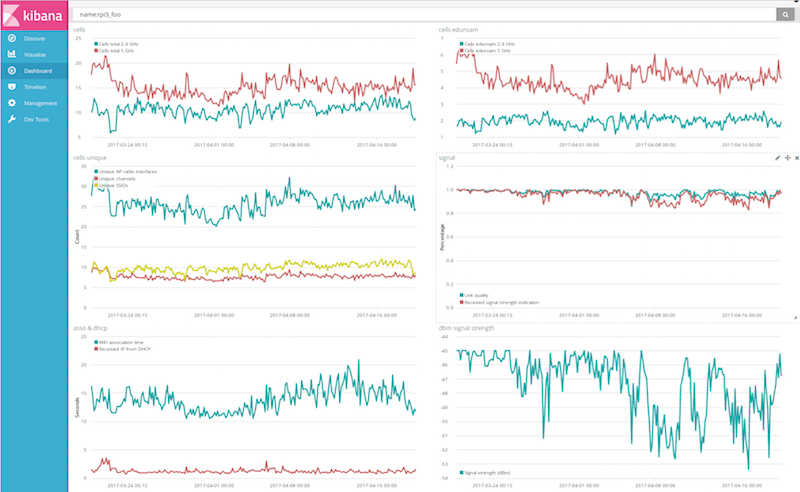Image resolution: width=800 pixels, height=492 pixels.
Task: Edit the signal panel with pencil icon
Action: [777, 158]
